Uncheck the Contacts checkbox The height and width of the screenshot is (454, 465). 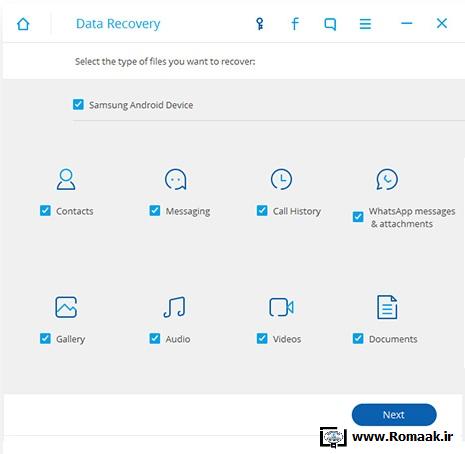45,211
